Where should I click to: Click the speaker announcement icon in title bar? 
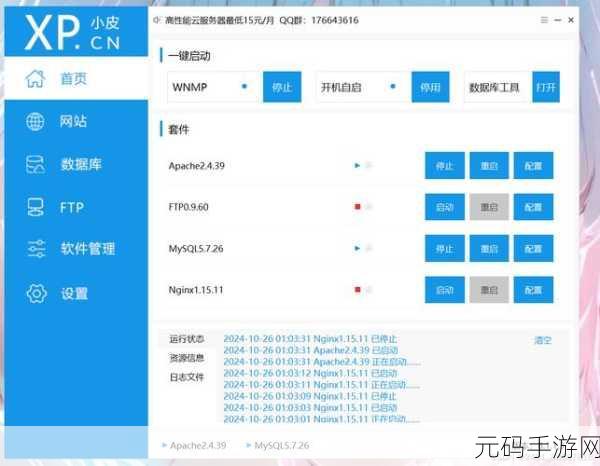click(156, 20)
